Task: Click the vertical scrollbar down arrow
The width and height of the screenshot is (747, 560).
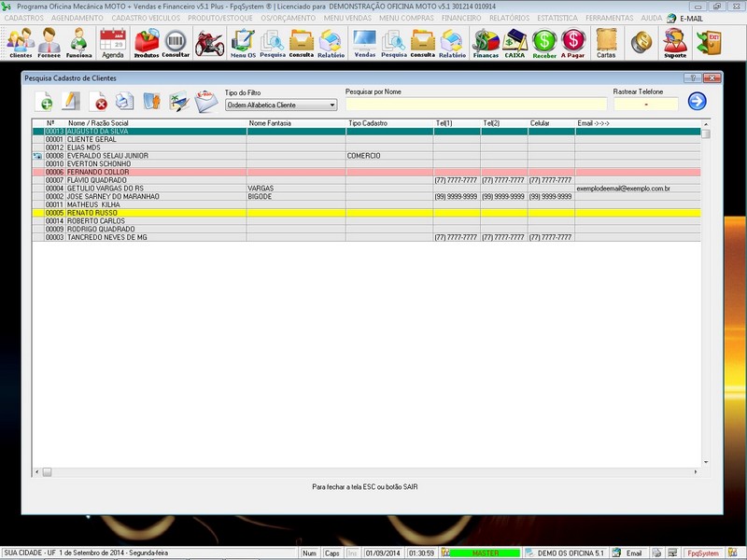Action: coord(706,462)
